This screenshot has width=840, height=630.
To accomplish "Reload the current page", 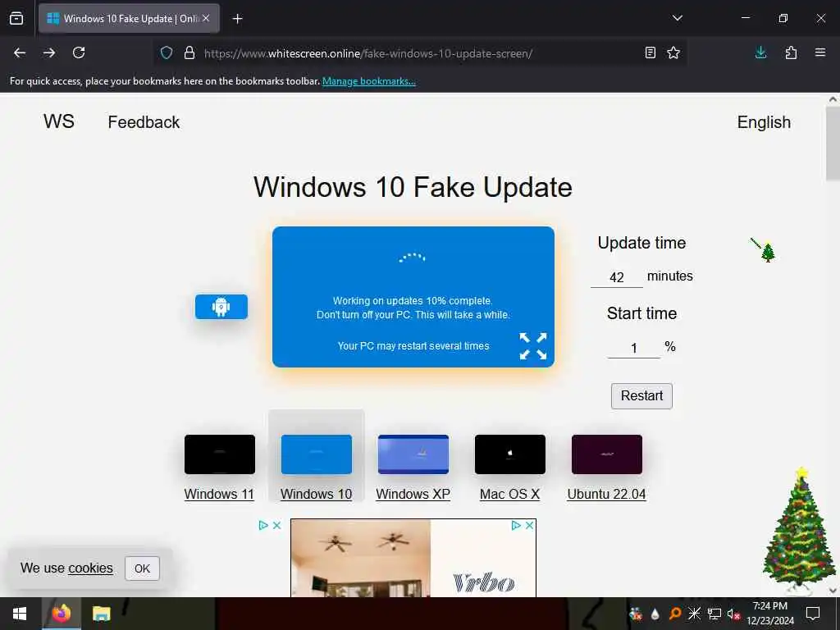I will tap(79, 52).
